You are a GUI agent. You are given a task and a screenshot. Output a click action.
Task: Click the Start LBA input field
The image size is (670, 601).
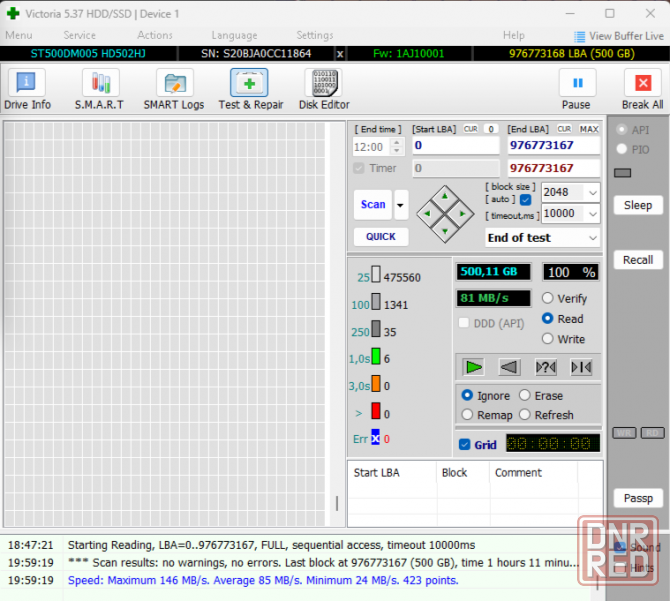(x=455, y=146)
